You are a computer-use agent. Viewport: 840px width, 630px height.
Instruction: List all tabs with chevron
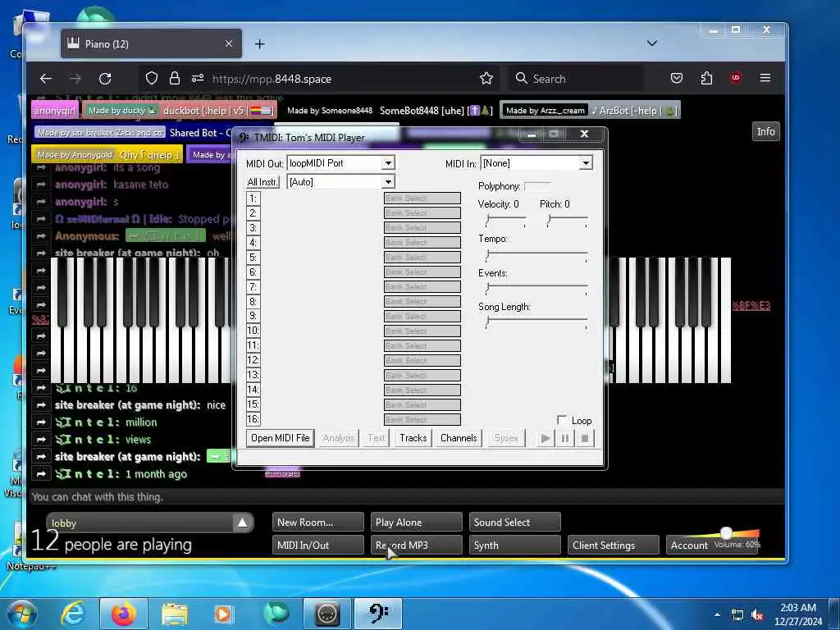coord(652,43)
